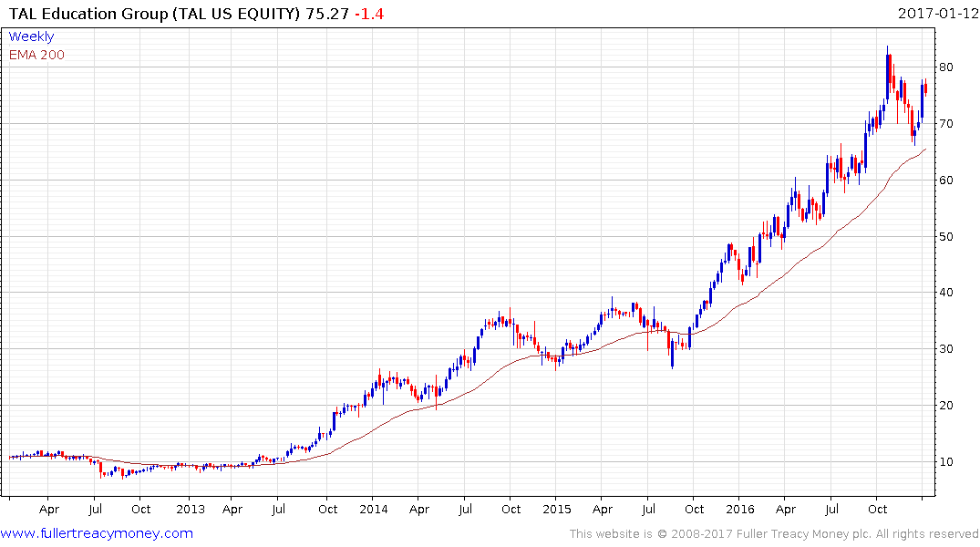Click the date 2017-01-12

(937, 13)
